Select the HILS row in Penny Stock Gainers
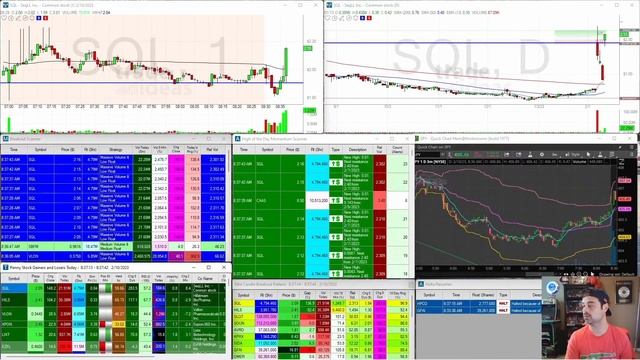 pos(113,300)
